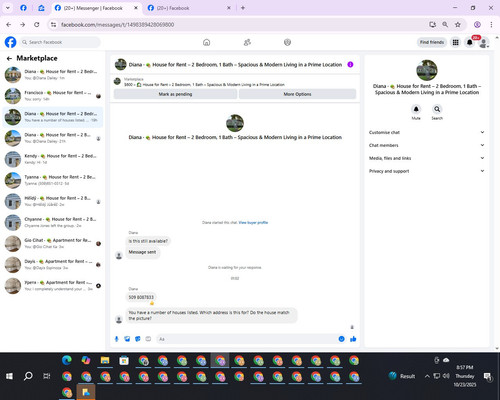The height and width of the screenshot is (400, 500).
Task: Open Kendy's House for Rent conversation
Action: 53,159
